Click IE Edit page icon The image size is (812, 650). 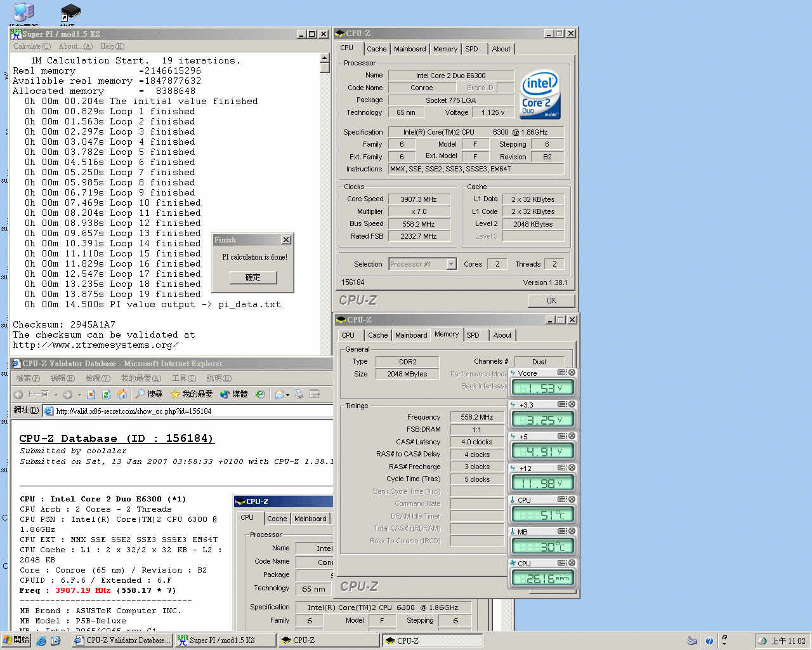pos(314,394)
